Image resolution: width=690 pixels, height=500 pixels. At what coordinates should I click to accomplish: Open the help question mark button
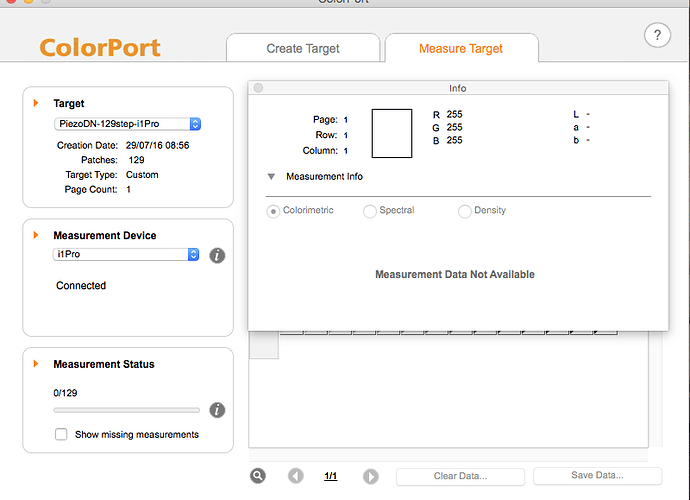pyautogui.click(x=657, y=35)
